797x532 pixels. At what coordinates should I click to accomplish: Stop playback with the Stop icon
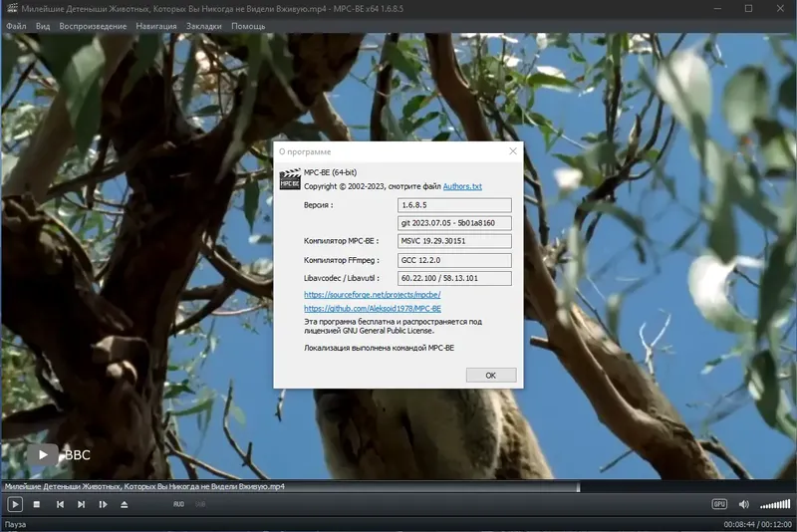(37, 504)
